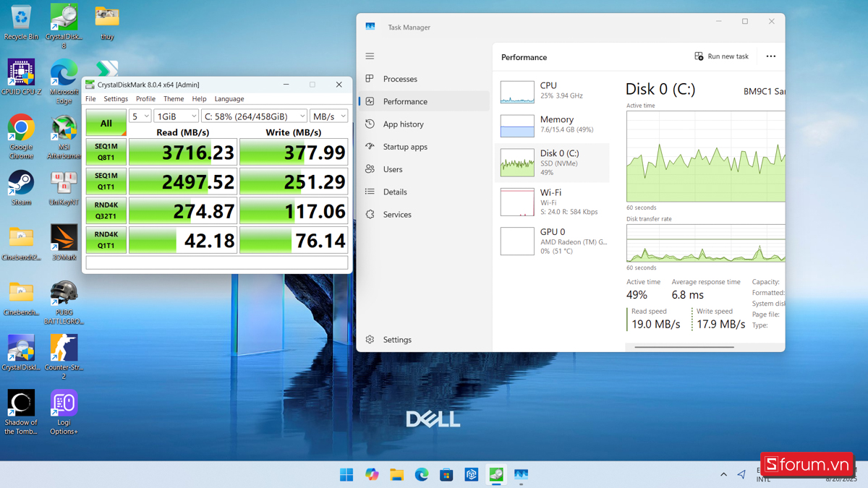Click the location icon in system tray
Image resolution: width=868 pixels, height=488 pixels.
pyautogui.click(x=741, y=474)
